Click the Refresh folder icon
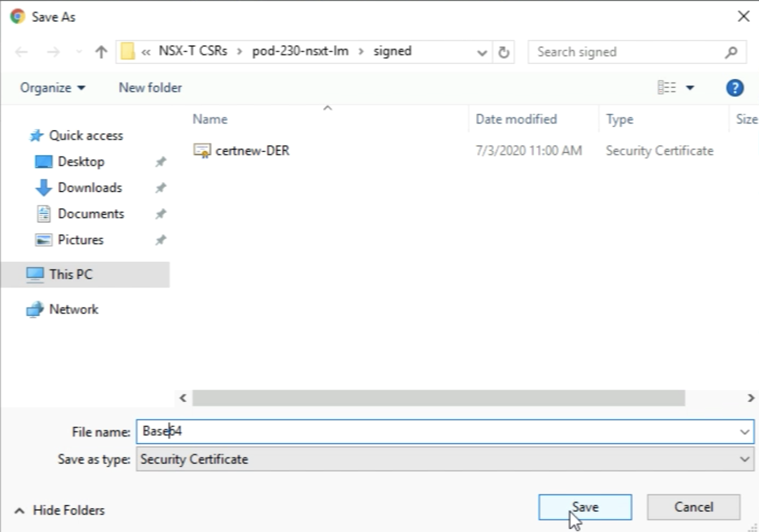The width and height of the screenshot is (759, 532). pyautogui.click(x=503, y=52)
